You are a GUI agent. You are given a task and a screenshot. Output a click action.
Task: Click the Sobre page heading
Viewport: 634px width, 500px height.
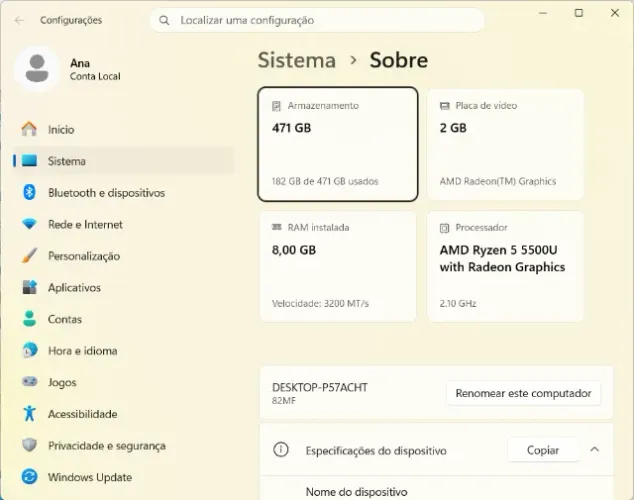[398, 60]
